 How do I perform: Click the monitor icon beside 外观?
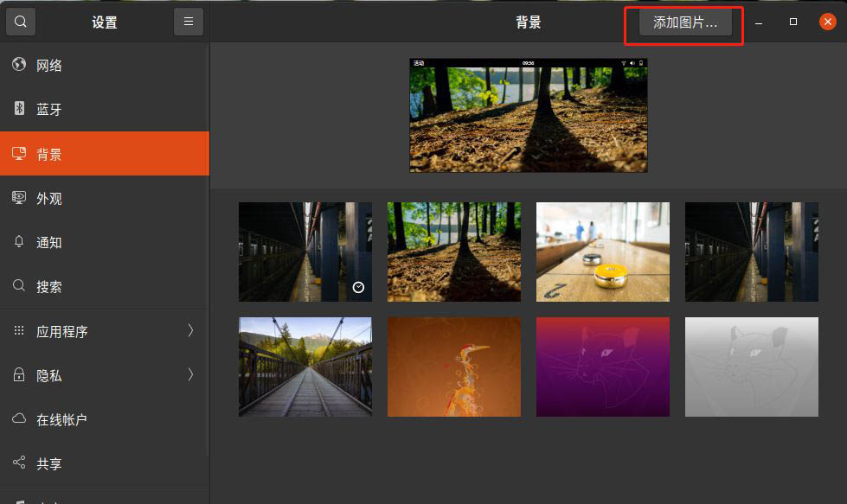pyautogui.click(x=19, y=198)
